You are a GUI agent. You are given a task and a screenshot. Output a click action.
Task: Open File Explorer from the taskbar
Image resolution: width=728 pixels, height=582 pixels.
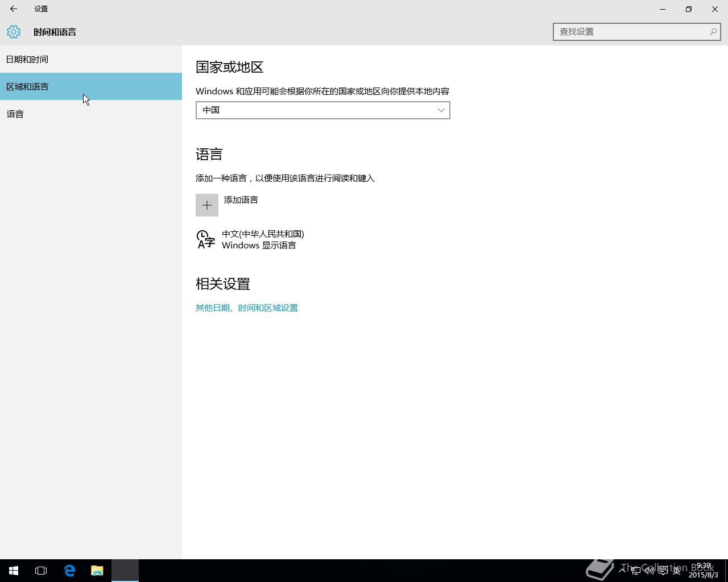(97, 571)
